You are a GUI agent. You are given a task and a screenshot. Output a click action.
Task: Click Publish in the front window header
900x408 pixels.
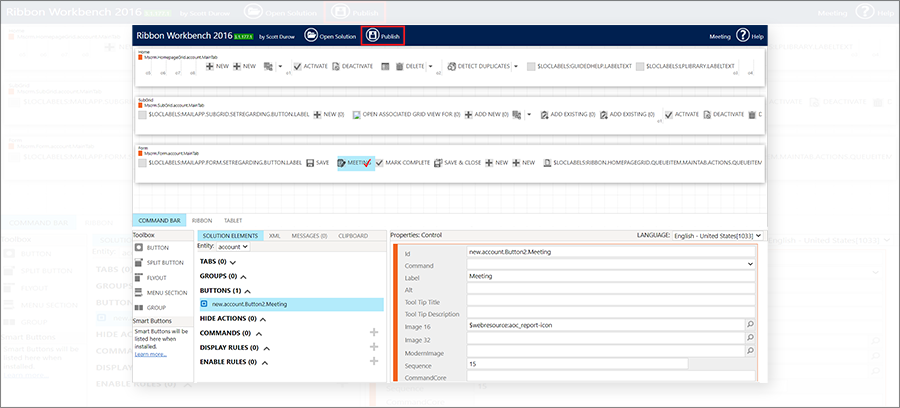pyautogui.click(x=382, y=36)
